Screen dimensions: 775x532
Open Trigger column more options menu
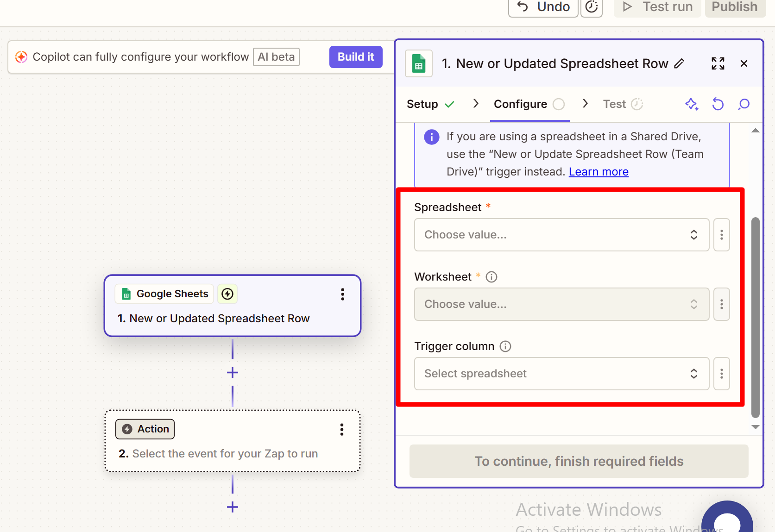pyautogui.click(x=722, y=374)
